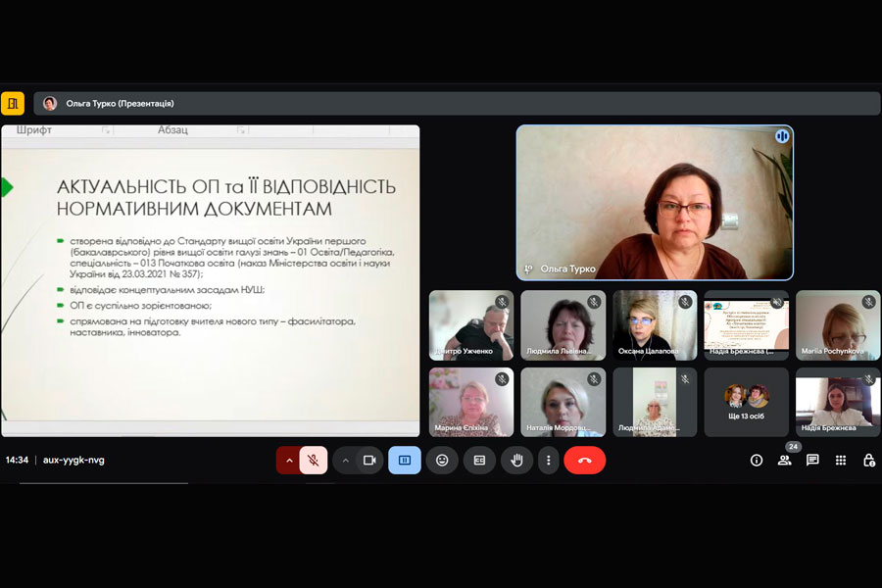Viewport: 882px width, 588px height.
Task: Click the speaking indicator on Ольга Турко tile
Action: coord(781,136)
